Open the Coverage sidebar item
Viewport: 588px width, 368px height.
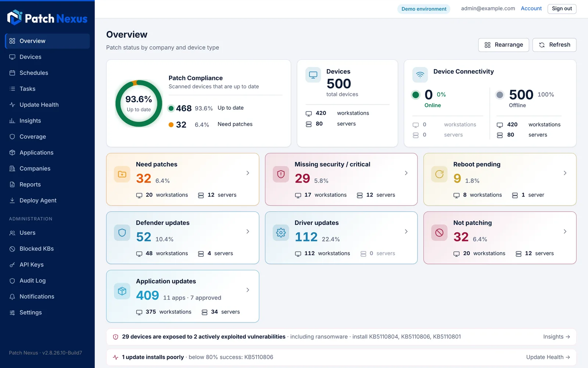tap(47, 137)
